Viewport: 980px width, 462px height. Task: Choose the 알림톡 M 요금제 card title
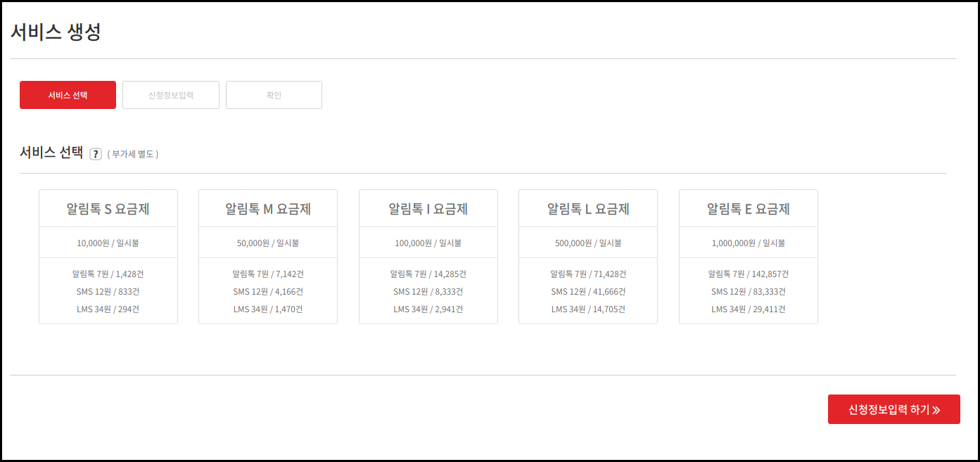[x=268, y=209]
